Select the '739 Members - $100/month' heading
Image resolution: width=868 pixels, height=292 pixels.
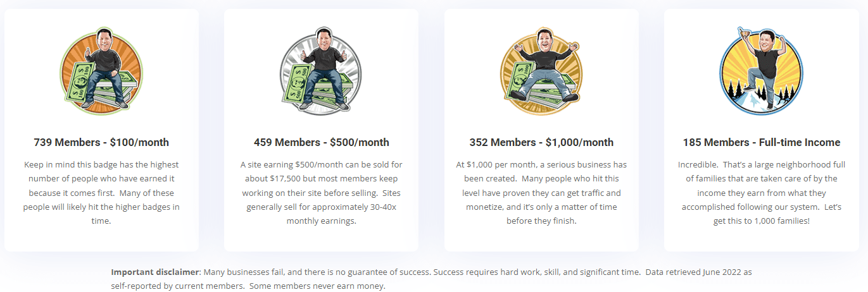tap(101, 142)
